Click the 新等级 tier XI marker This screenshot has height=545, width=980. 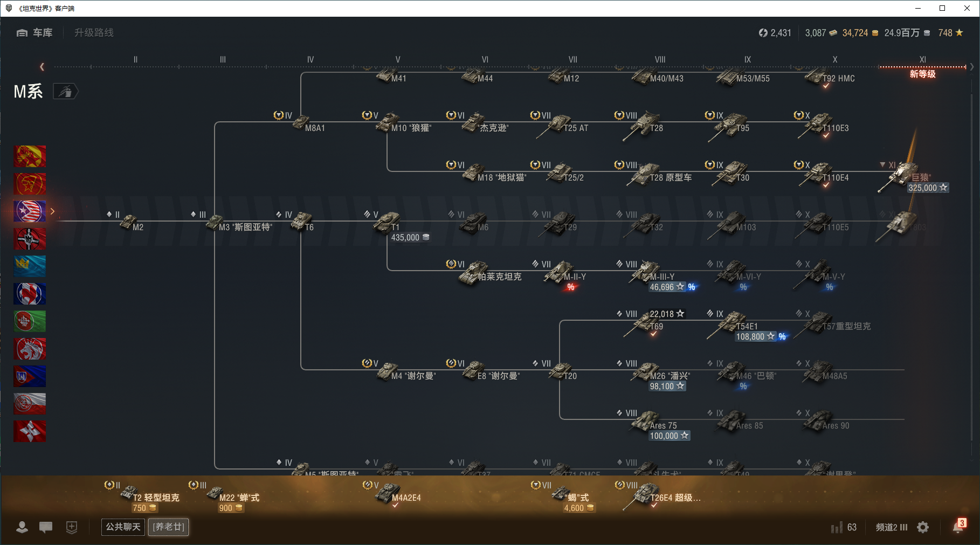[x=922, y=74]
